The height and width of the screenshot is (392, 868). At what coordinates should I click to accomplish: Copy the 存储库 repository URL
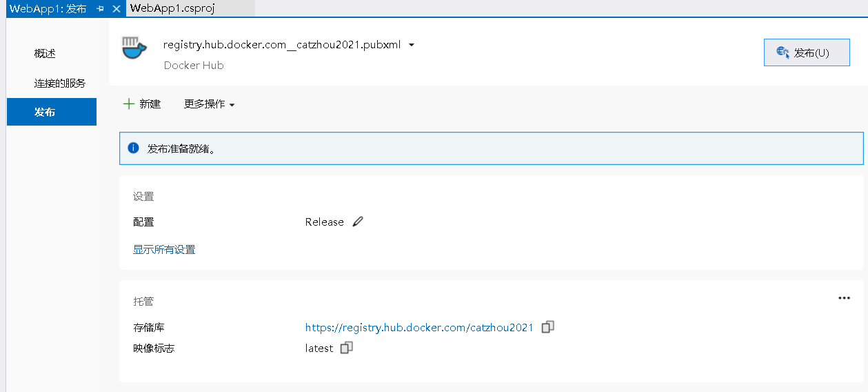point(547,327)
